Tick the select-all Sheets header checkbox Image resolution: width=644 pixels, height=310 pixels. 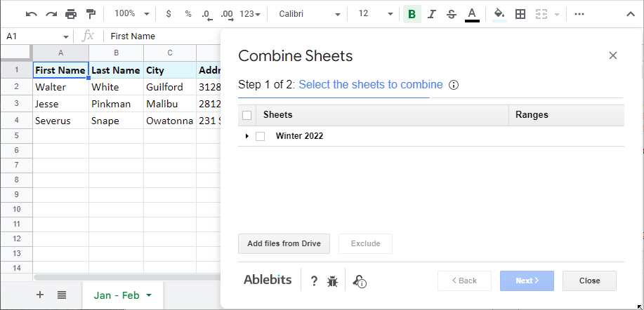coord(247,115)
